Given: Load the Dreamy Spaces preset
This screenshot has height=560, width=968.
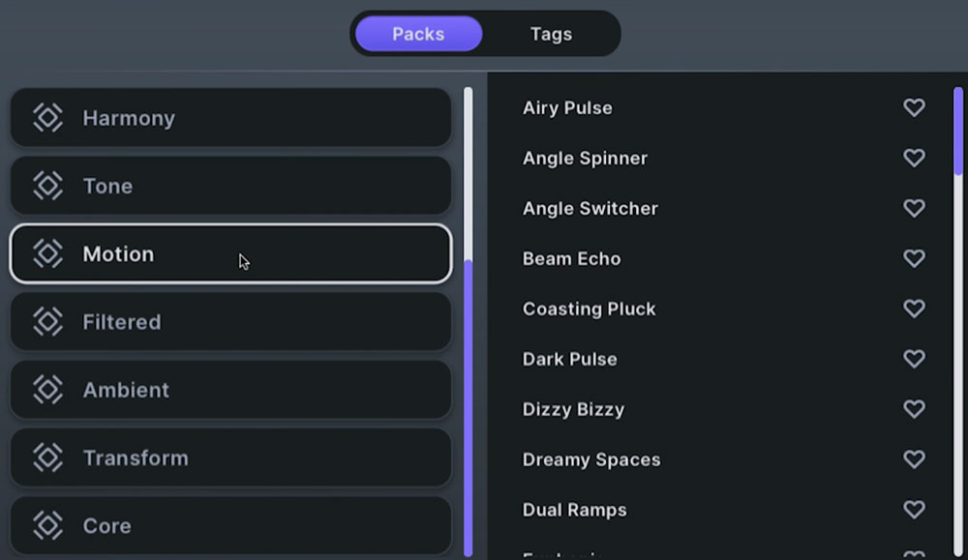Looking at the screenshot, I should (591, 459).
